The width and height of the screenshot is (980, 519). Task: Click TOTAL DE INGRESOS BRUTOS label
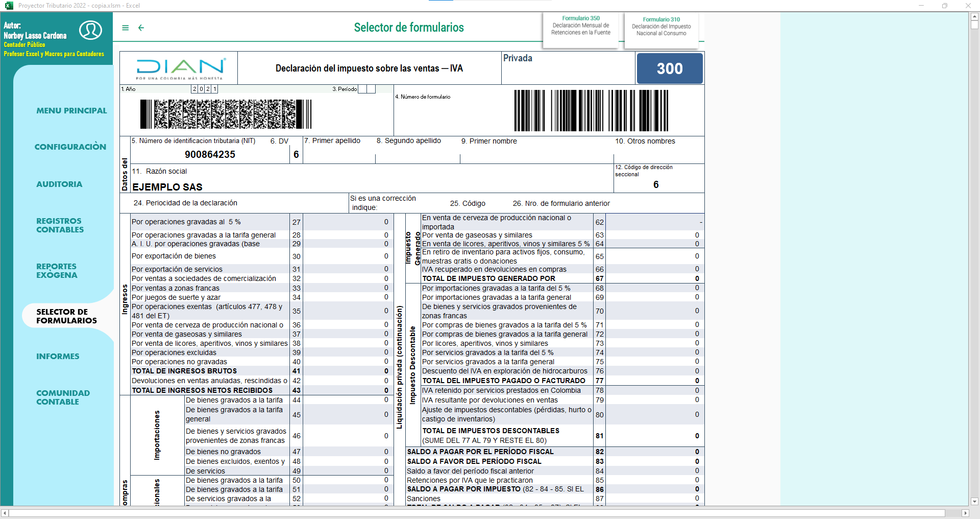coord(184,371)
